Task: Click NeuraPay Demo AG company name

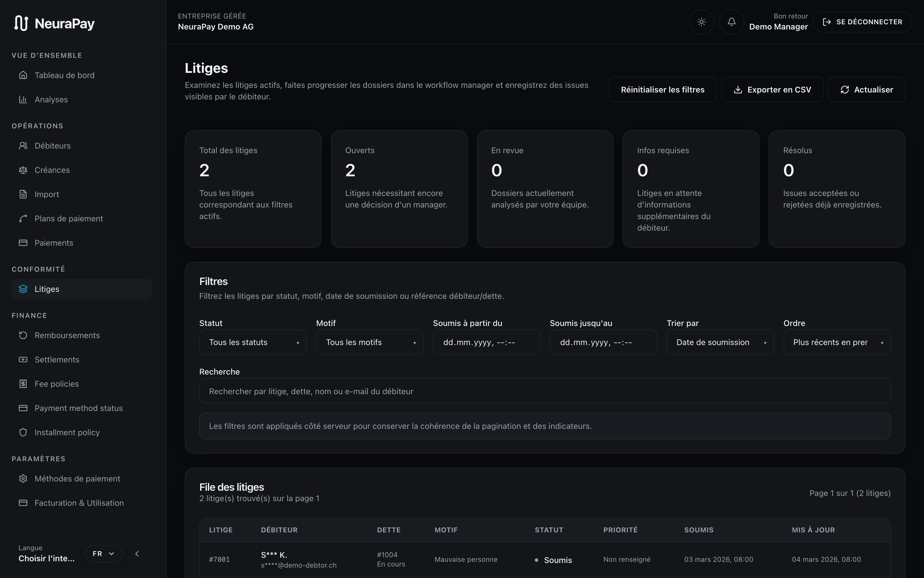Action: coord(216,27)
